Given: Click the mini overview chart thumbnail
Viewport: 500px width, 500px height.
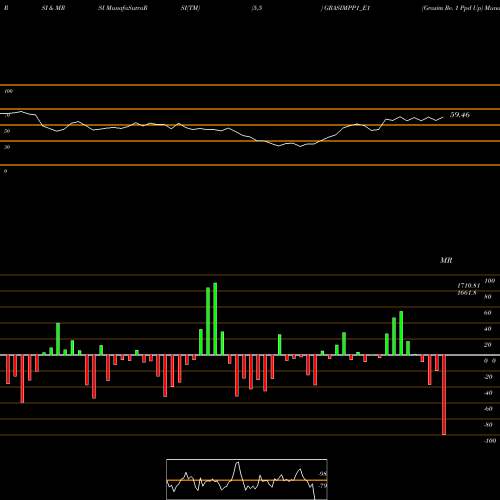Looking at the screenshot, I should [x=247, y=479].
